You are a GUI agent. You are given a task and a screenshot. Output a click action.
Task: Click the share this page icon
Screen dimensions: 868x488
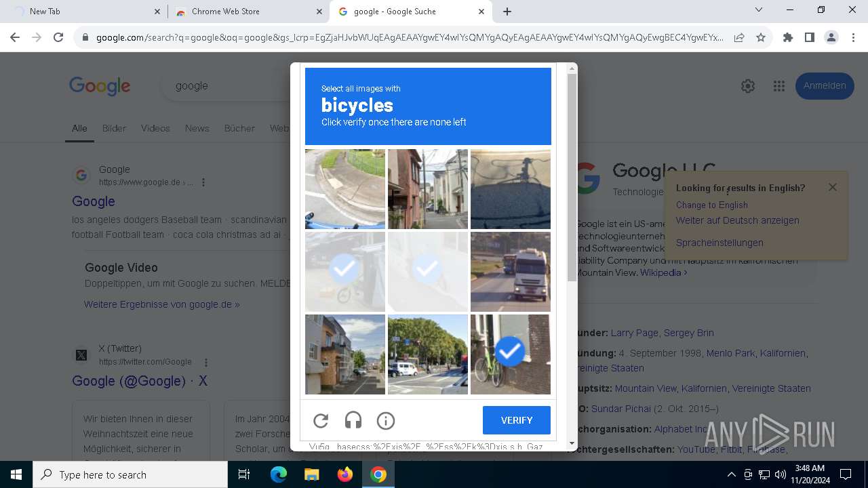click(738, 38)
